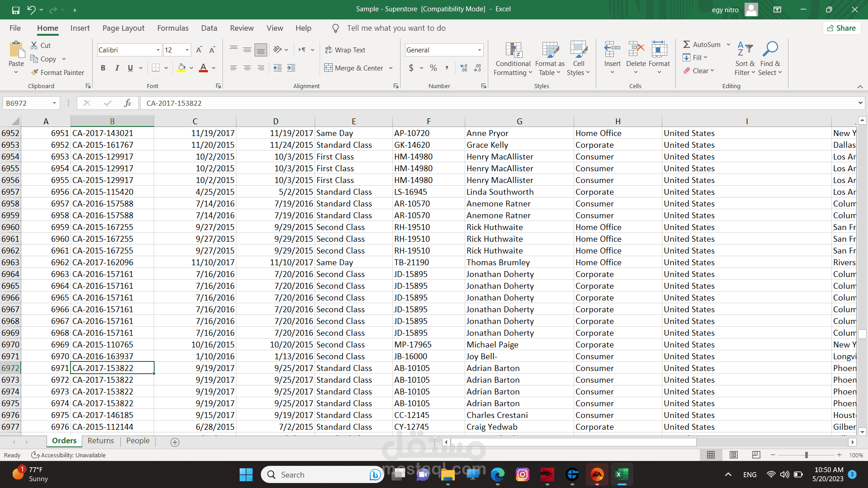Open the General number format dropdown
Viewport: 868px width, 488px height.
point(479,50)
